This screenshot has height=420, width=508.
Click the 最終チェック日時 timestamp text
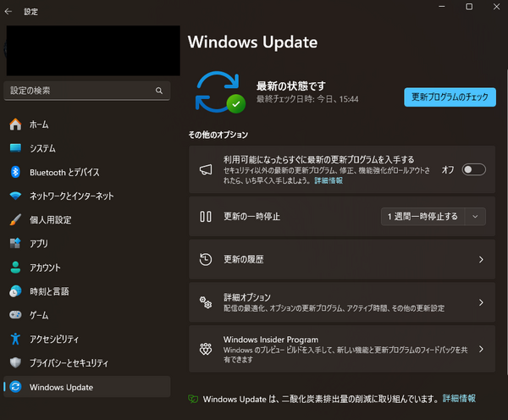307,99
